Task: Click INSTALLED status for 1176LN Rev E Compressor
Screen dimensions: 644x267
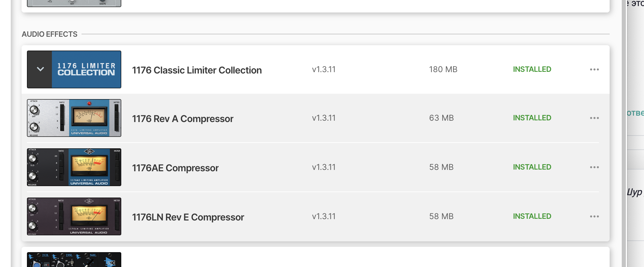Action: (x=532, y=216)
